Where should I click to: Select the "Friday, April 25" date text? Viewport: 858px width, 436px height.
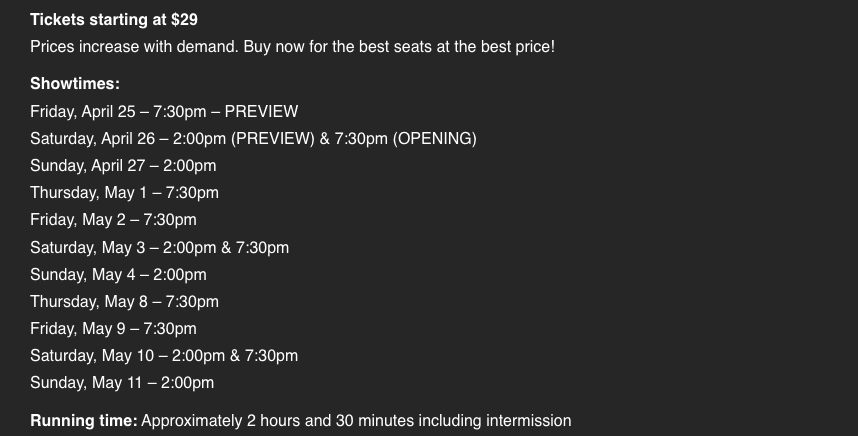coord(83,111)
